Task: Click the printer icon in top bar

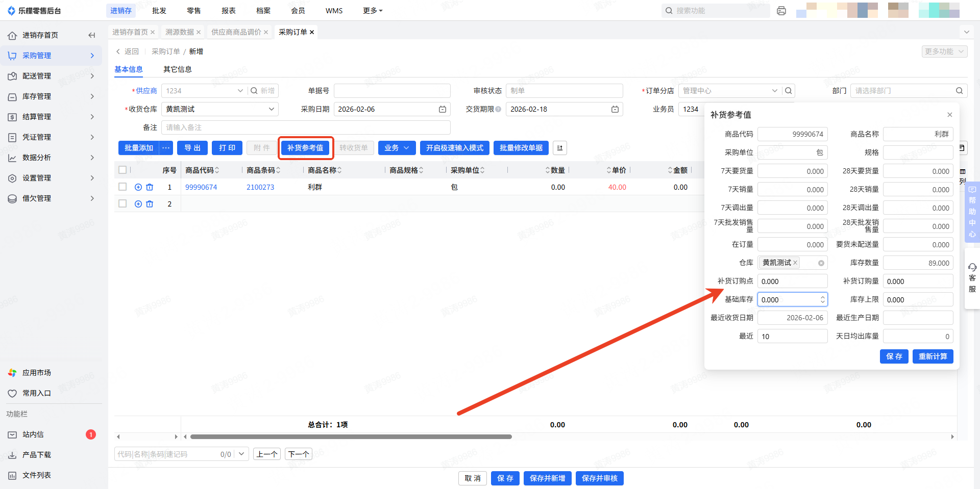Action: (781, 11)
